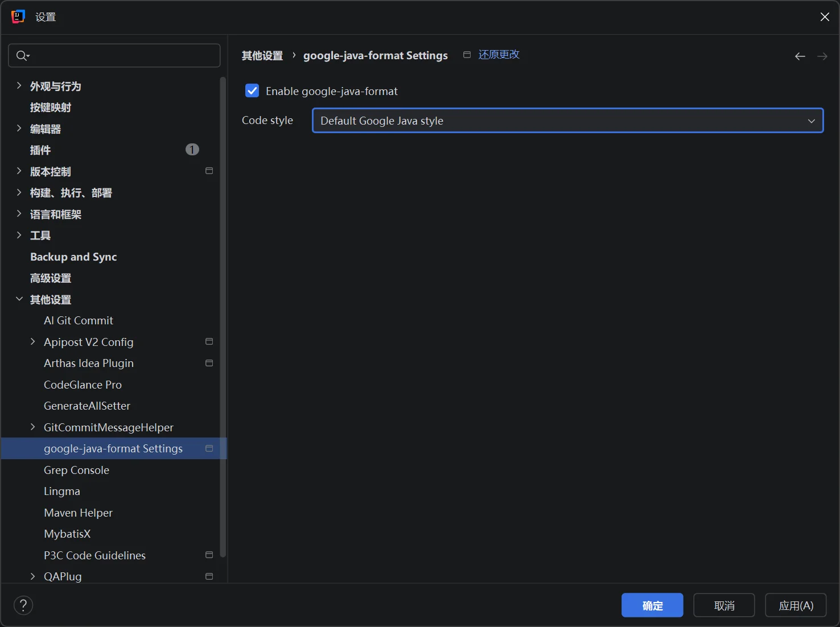Open the 插件 settings page

point(40,150)
